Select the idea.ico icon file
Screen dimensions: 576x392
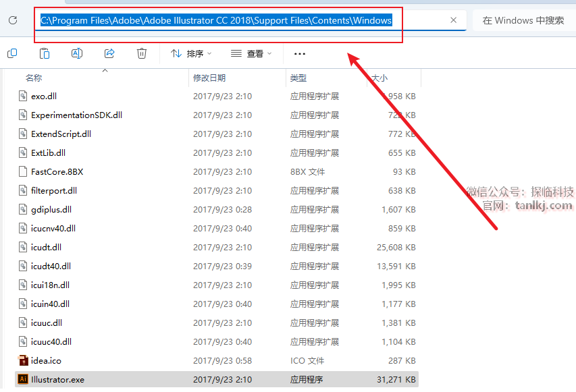point(46,360)
